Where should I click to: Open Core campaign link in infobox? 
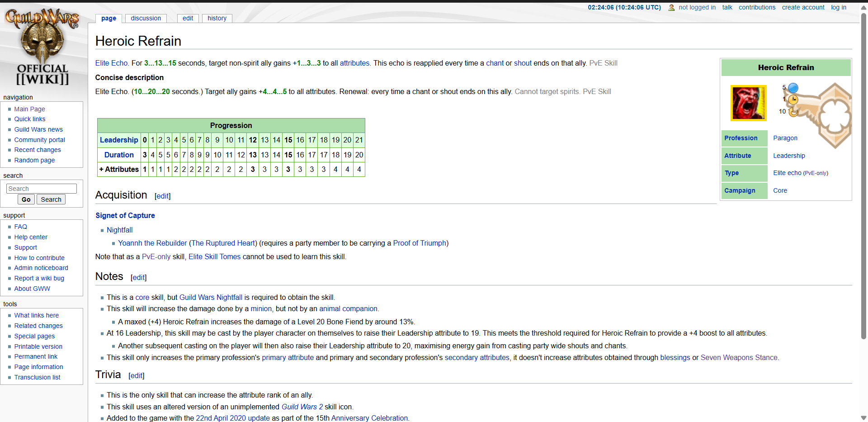coord(780,190)
